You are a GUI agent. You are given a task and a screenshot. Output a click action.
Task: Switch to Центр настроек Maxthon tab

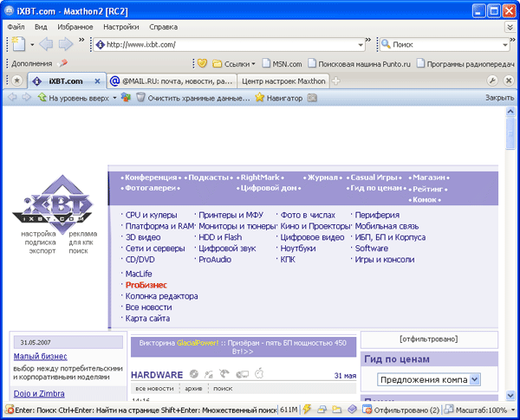tap(283, 81)
